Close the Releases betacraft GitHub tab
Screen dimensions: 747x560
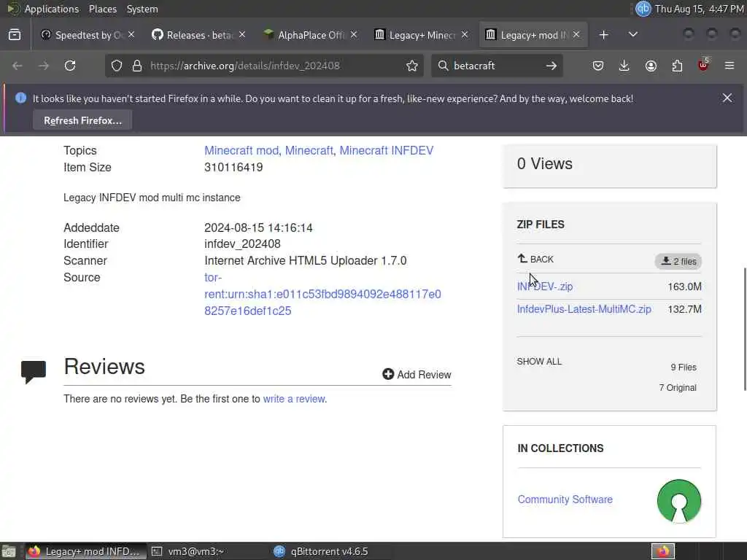coord(242,35)
